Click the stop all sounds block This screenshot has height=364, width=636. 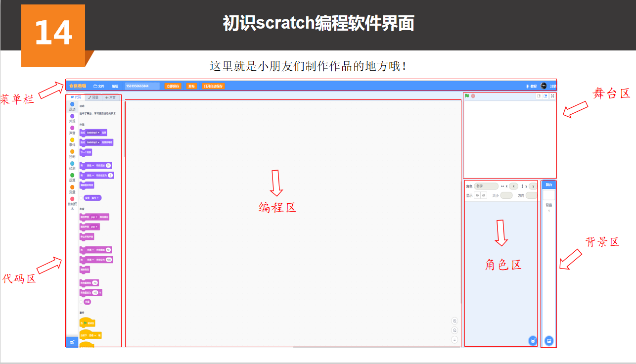tap(87, 237)
